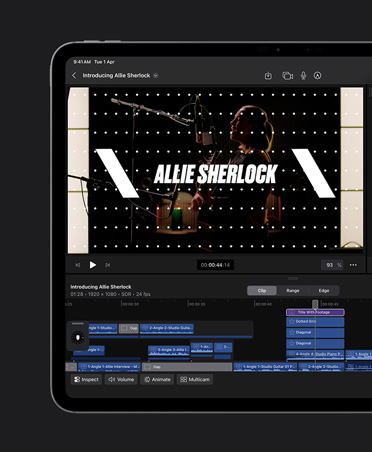Click the 00:00:44:14 timecode display
Viewport: 372px width, 452px height.
pyautogui.click(x=215, y=265)
